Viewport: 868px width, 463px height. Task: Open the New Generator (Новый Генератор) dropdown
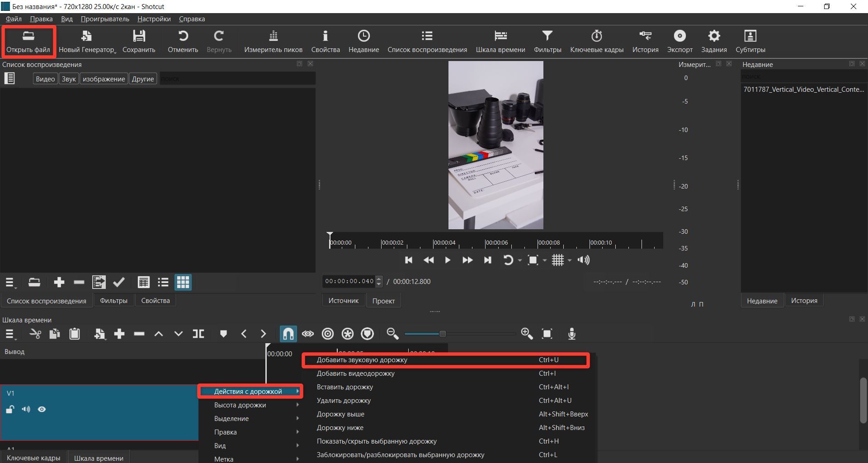[x=87, y=41]
